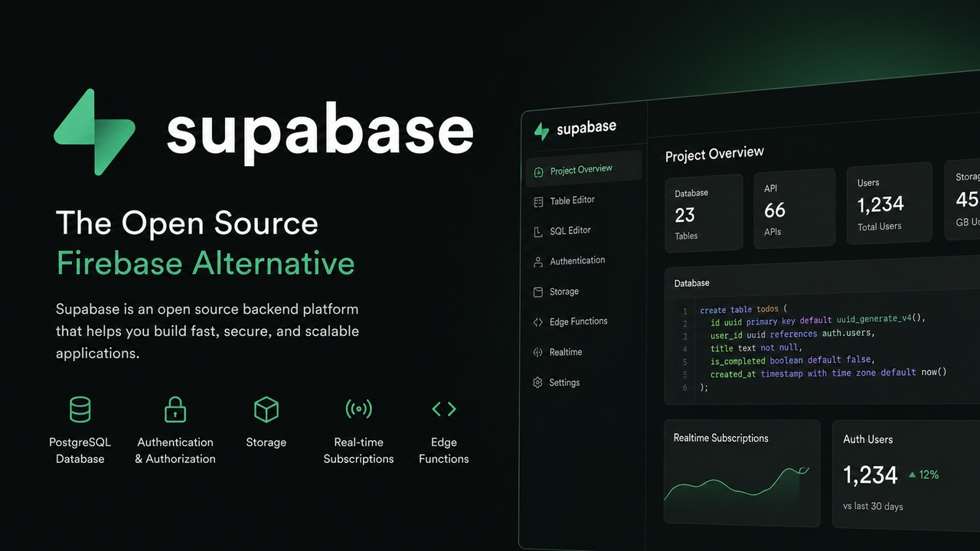The width and height of the screenshot is (980, 551).
Task: Click the Realtime Subscriptions line graph
Action: [x=737, y=485]
